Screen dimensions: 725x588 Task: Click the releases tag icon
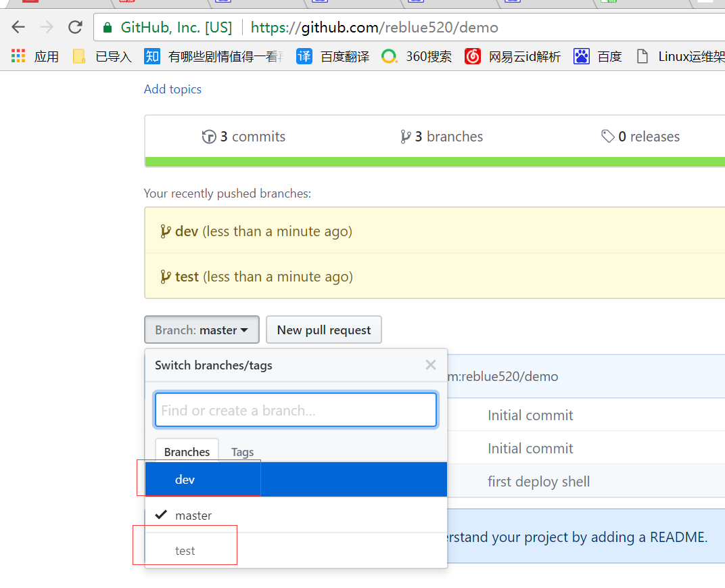point(607,137)
